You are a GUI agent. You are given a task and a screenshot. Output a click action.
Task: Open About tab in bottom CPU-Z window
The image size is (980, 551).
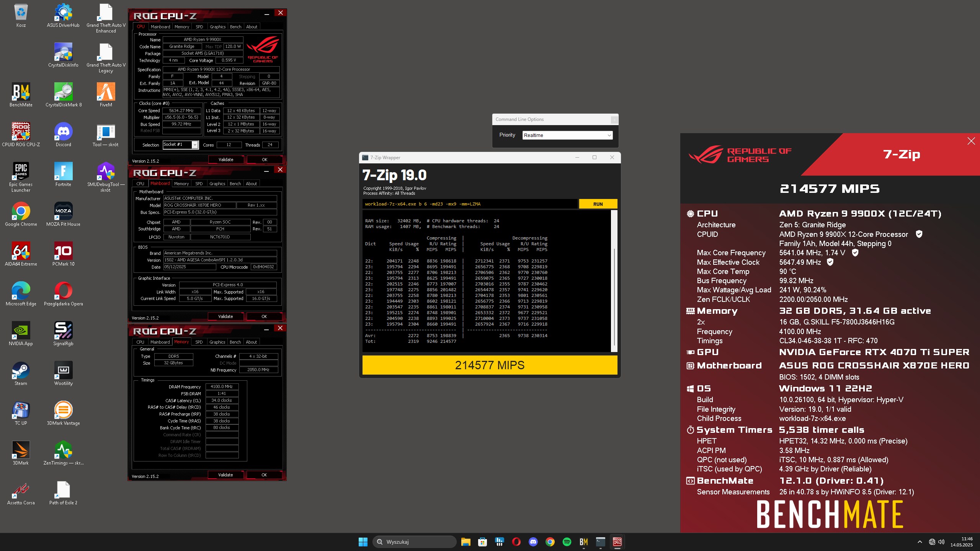point(252,342)
